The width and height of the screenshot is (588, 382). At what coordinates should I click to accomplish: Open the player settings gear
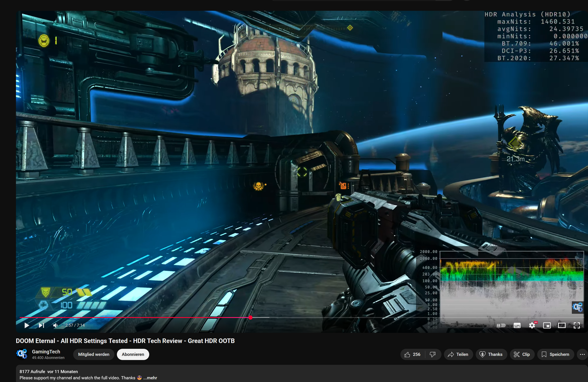coord(532,325)
